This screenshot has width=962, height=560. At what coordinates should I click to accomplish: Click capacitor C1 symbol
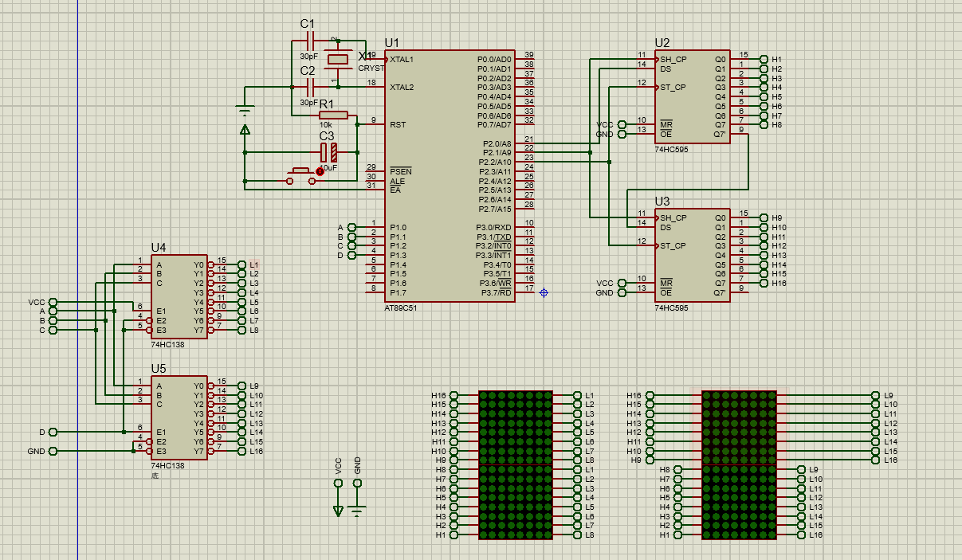[x=311, y=41]
